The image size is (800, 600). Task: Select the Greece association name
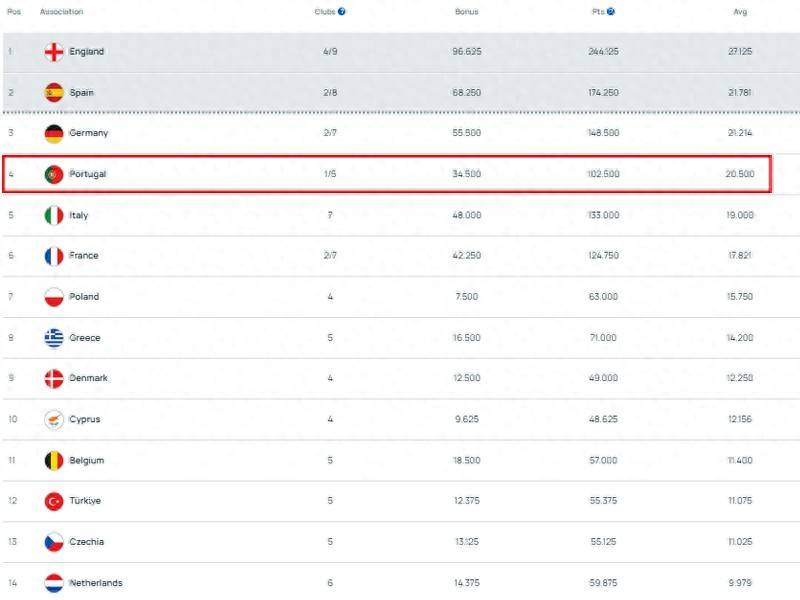85,338
